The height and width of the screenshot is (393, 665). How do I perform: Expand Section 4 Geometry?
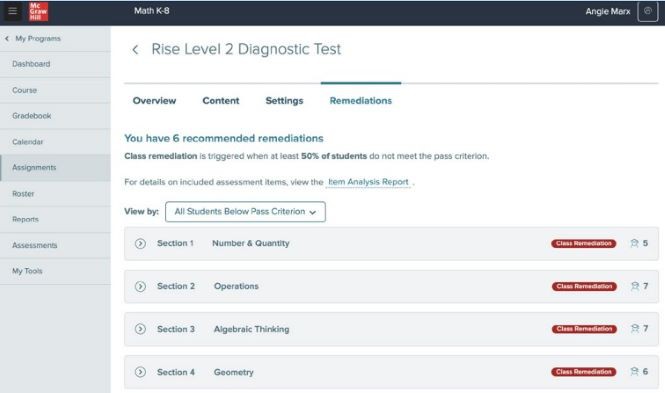pyautogui.click(x=140, y=372)
